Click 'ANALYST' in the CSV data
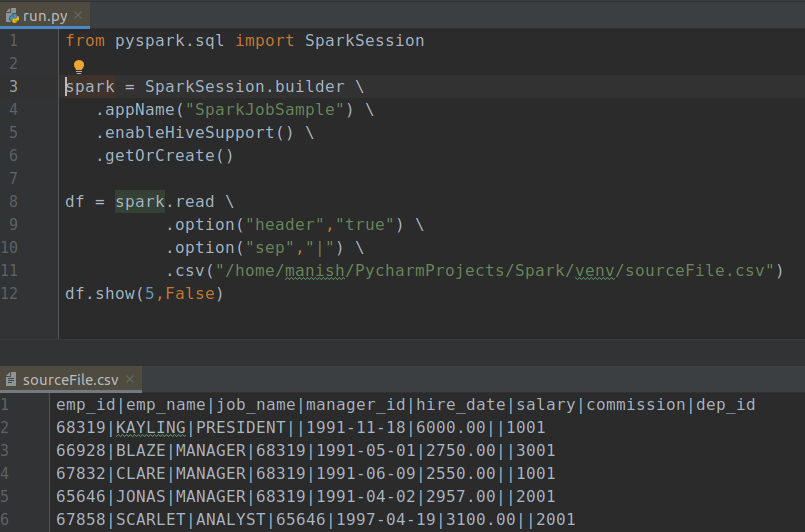This screenshot has height=532, width=805. [x=231, y=520]
